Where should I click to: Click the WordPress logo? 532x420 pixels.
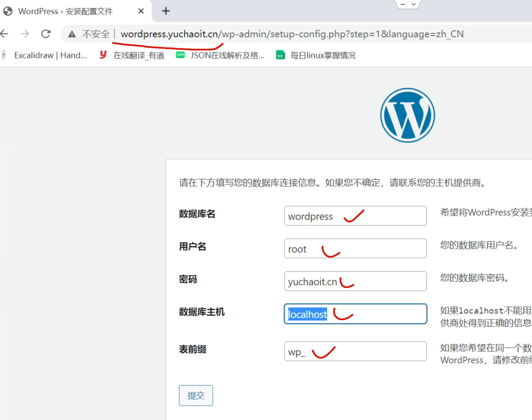click(408, 115)
